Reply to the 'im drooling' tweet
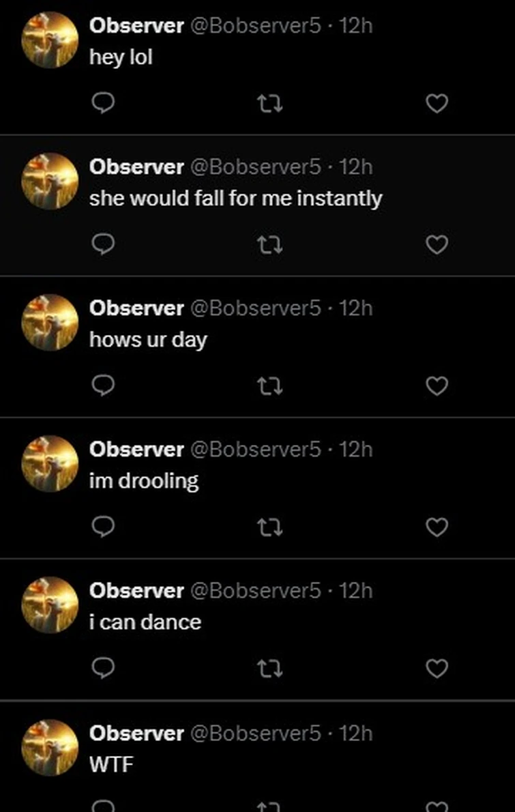Viewport: 515px width, 812px height. coord(102,527)
